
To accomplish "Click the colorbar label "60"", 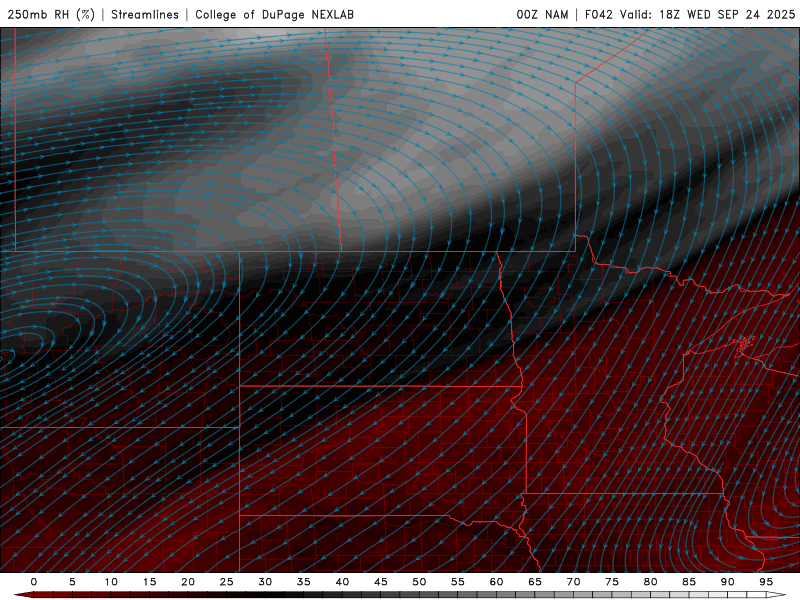I will click(x=496, y=582).
